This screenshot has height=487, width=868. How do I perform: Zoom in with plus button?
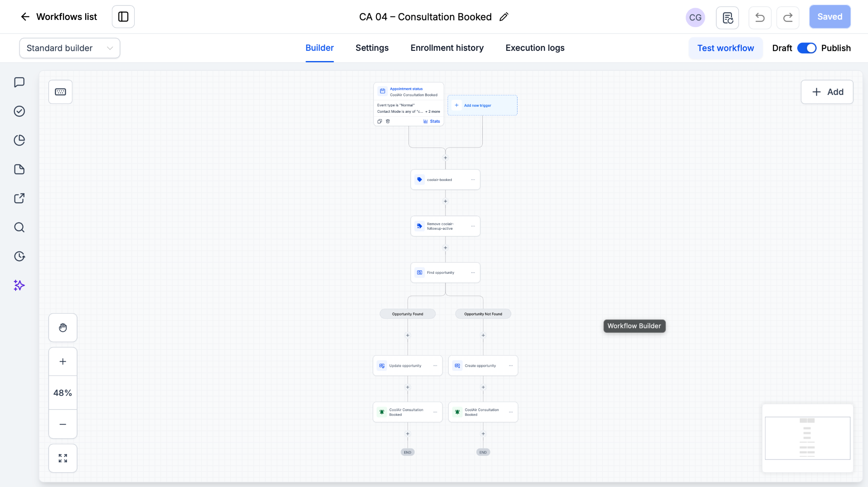pos(63,362)
